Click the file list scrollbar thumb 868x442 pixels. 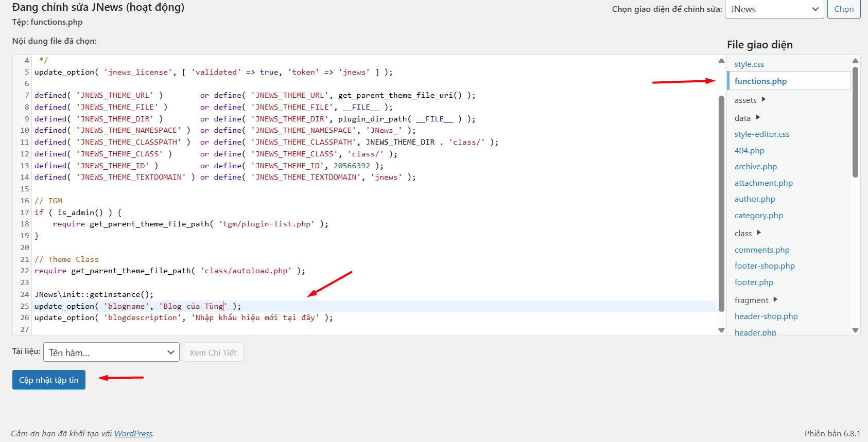click(855, 122)
